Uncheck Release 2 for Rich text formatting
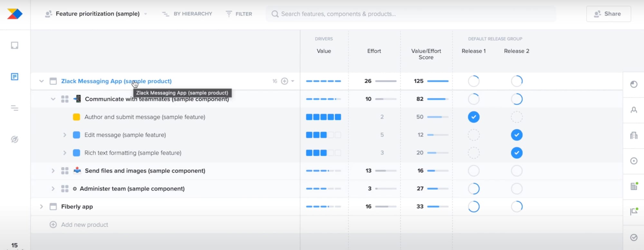 point(517,153)
